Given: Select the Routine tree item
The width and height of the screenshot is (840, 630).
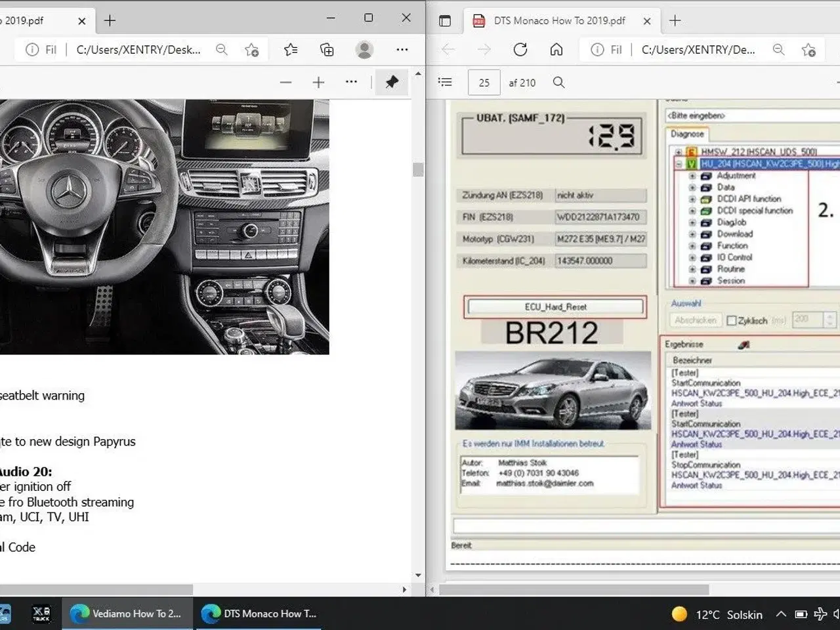Looking at the screenshot, I should [730, 269].
